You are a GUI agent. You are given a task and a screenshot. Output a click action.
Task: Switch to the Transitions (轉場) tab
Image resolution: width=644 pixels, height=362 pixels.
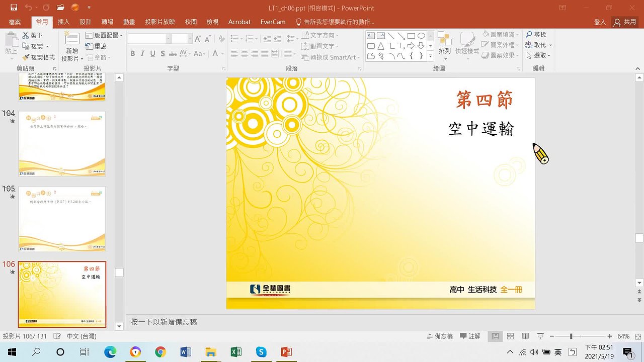point(107,22)
